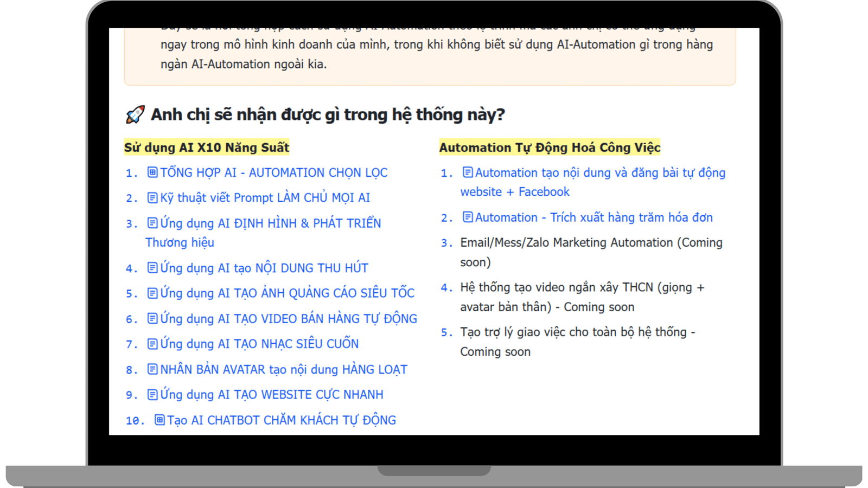Click the database icon beside Tạo AI CHATBOT
868x488 pixels.
point(159,420)
